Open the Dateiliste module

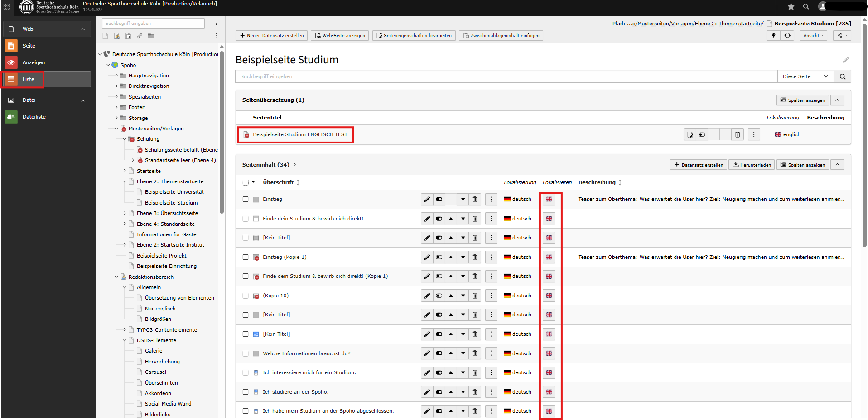[34, 117]
